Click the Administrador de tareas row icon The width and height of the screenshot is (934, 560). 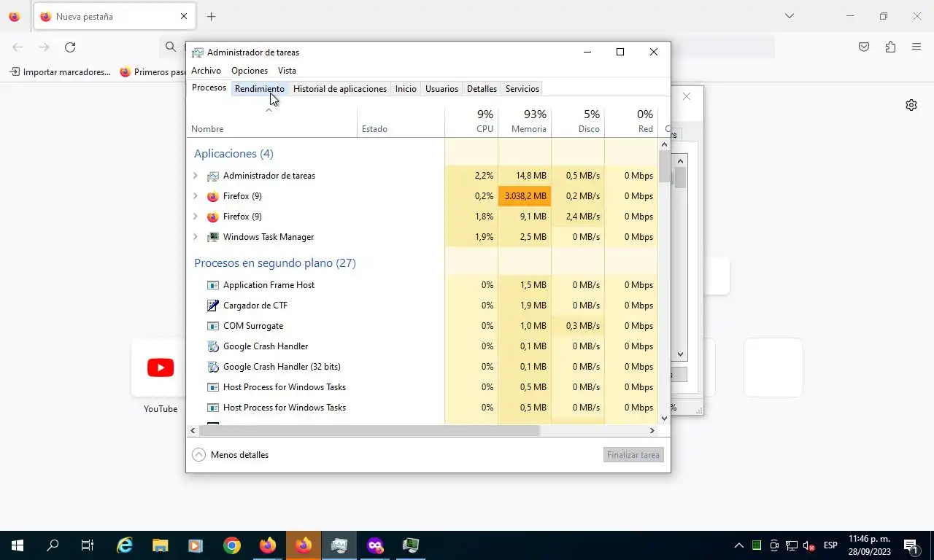pos(212,176)
